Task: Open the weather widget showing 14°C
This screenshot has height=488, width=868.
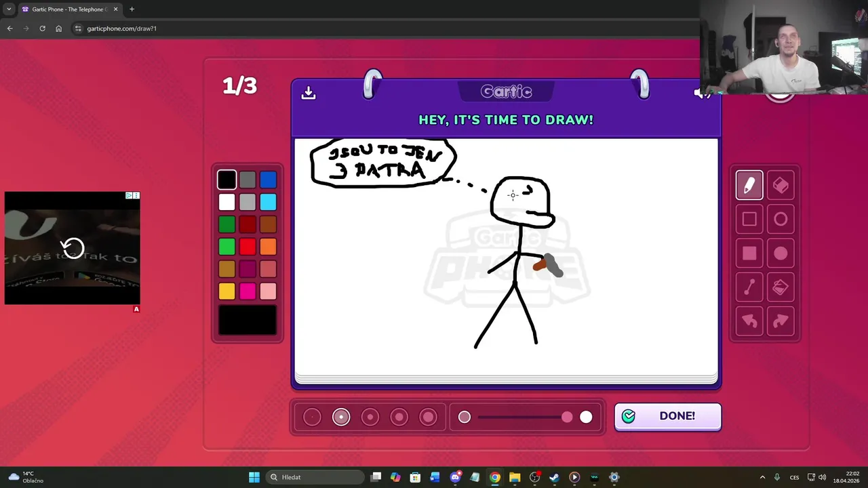Action: [x=24, y=477]
